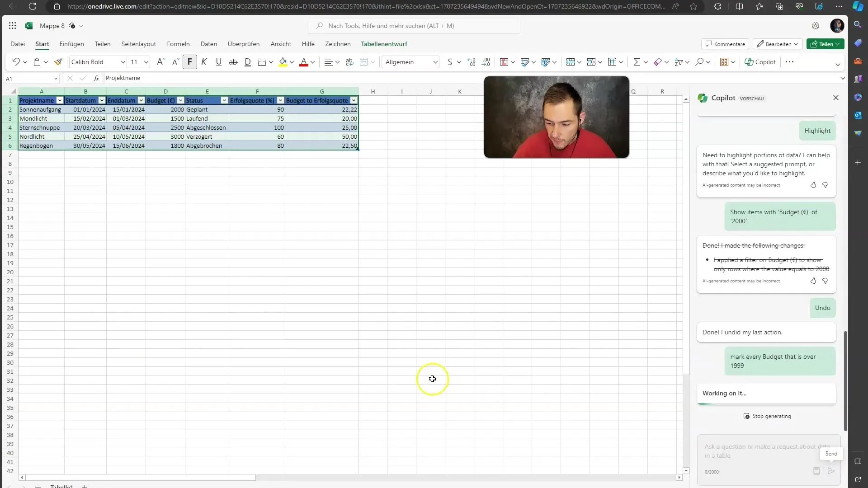Click the filter/sort icon in toolbar
The height and width of the screenshot is (488, 868).
679,61
